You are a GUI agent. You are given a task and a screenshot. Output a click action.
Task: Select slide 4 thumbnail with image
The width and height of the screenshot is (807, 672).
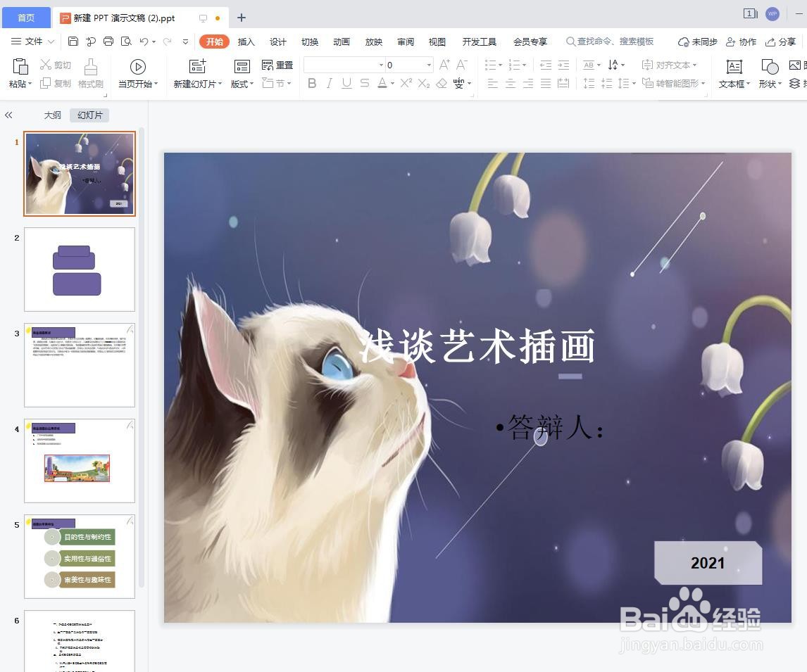80,461
